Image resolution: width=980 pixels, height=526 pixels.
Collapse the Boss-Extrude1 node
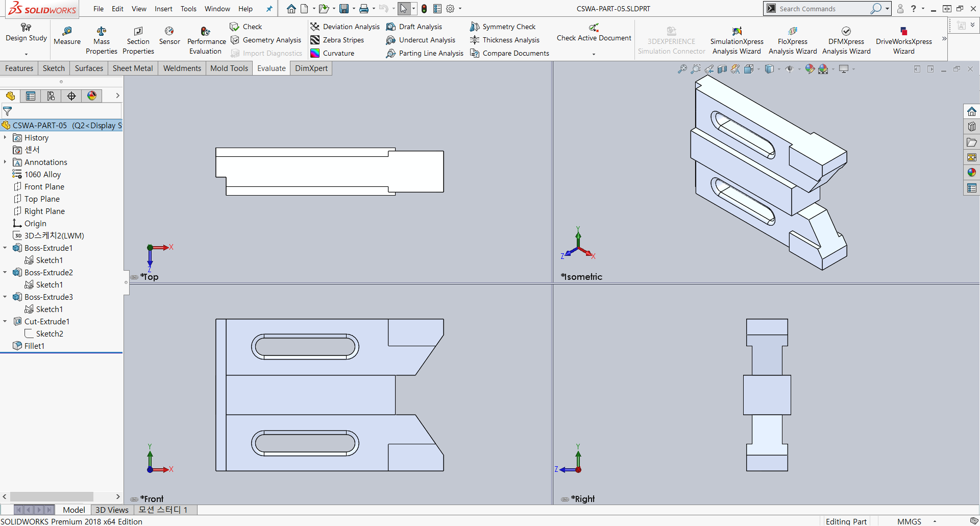point(5,248)
